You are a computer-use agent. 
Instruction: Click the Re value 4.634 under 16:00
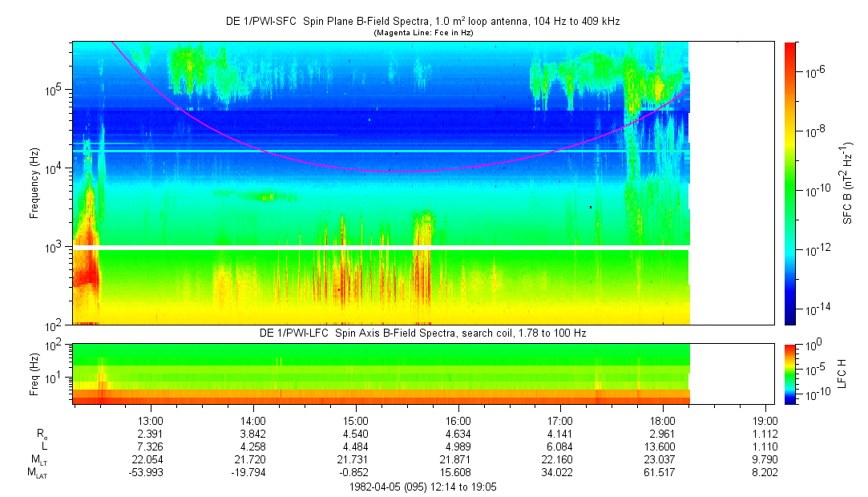click(x=458, y=434)
